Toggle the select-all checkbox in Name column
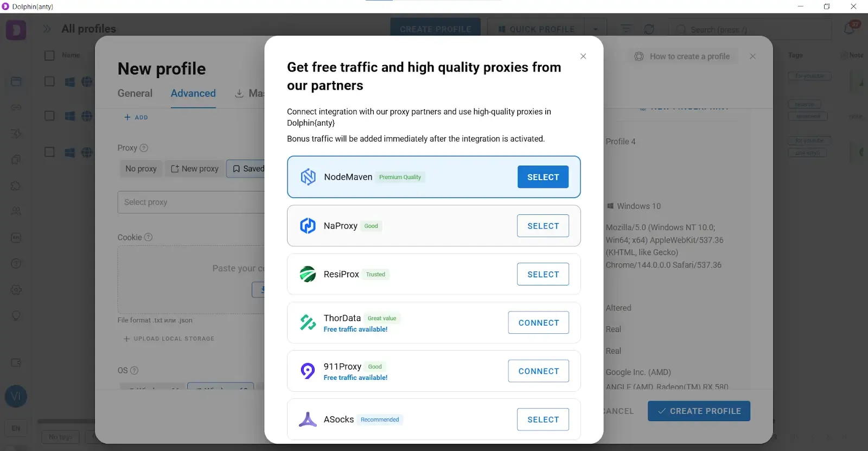This screenshot has width=868, height=451. [49, 55]
